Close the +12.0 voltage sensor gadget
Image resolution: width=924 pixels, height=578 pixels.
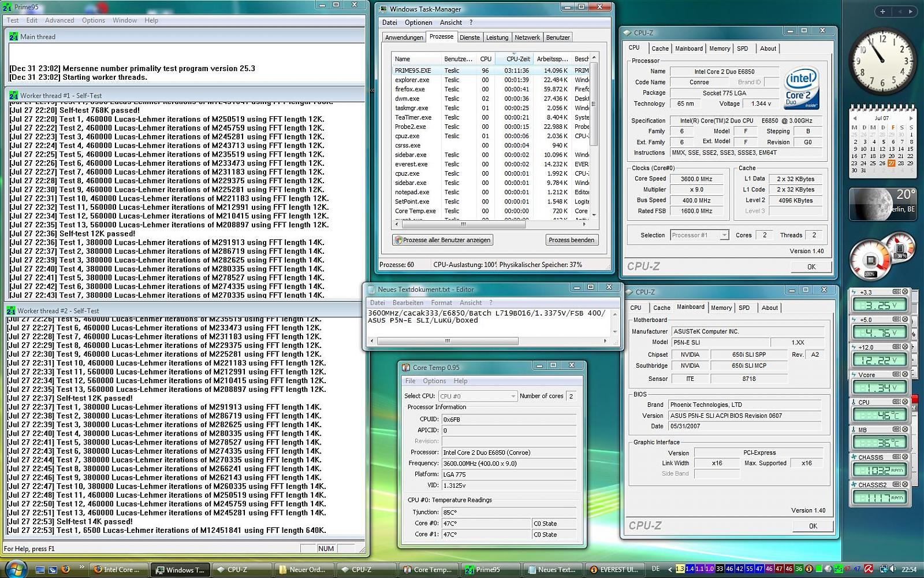click(x=905, y=347)
